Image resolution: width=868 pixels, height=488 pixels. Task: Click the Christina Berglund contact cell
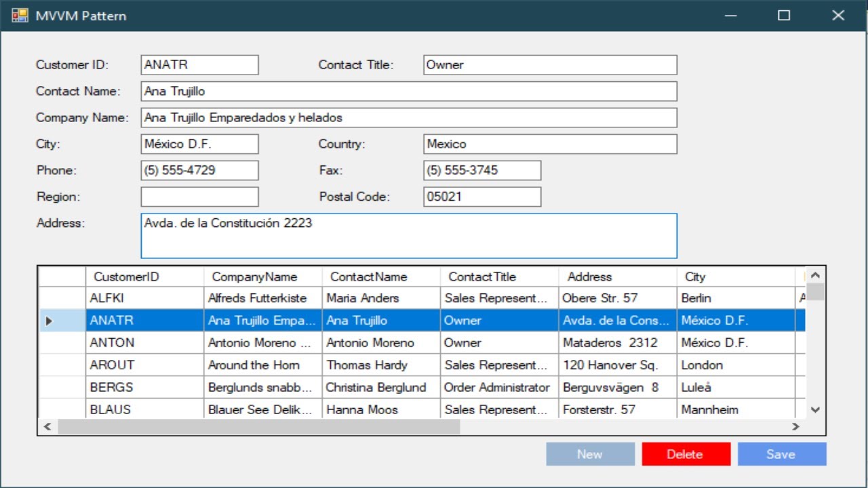[x=381, y=388]
